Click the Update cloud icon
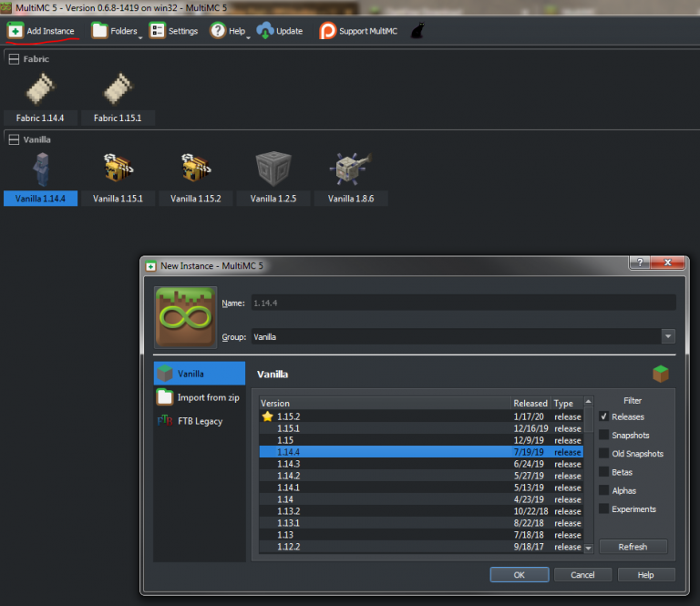This screenshot has height=606, width=700. [x=265, y=31]
